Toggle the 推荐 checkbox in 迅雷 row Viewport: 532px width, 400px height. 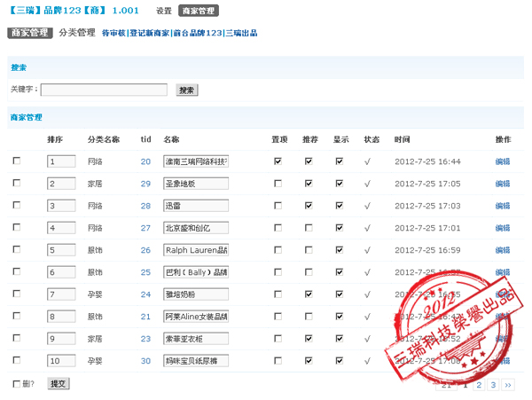(309, 206)
